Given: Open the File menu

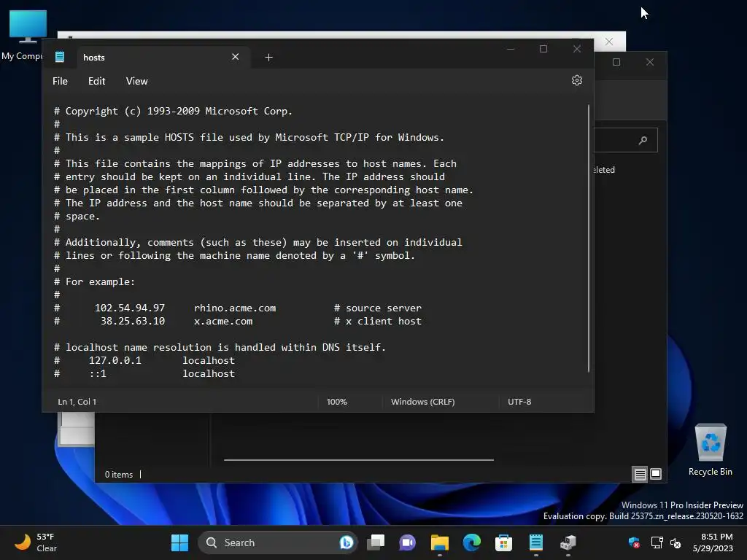Looking at the screenshot, I should (x=60, y=81).
